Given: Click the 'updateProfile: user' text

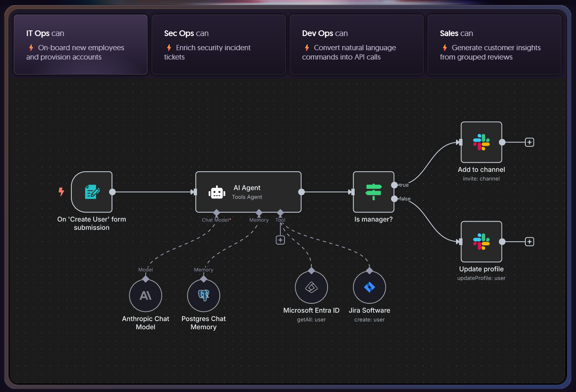Looking at the screenshot, I should (481, 278).
